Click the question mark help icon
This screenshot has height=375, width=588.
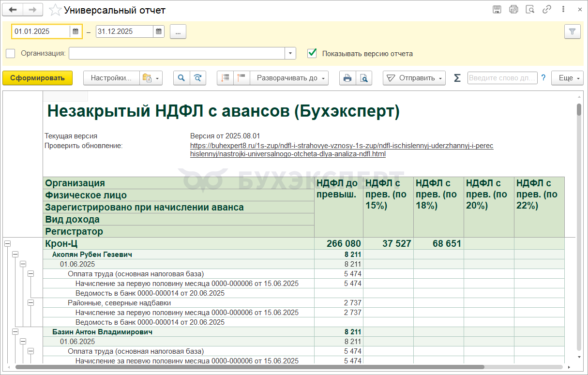[543, 77]
